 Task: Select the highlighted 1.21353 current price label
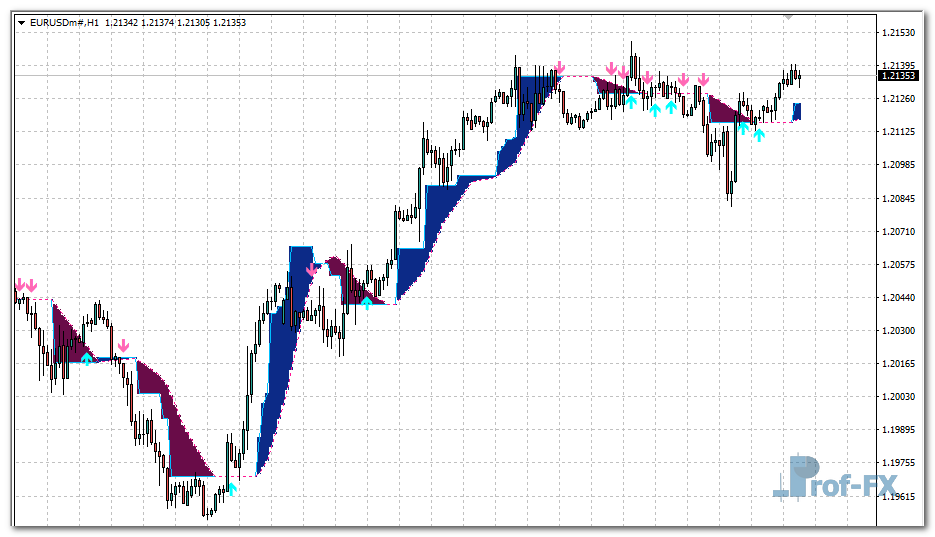tap(898, 76)
